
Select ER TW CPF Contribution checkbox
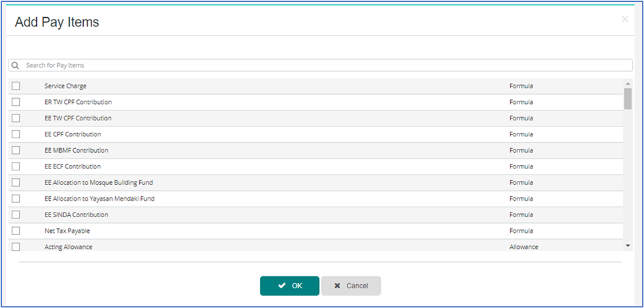[x=16, y=102]
